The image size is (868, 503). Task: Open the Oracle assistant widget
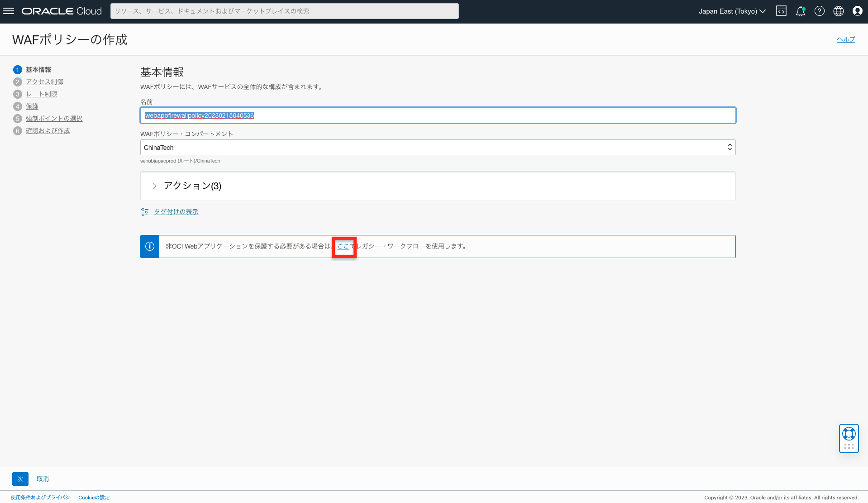[849, 438]
